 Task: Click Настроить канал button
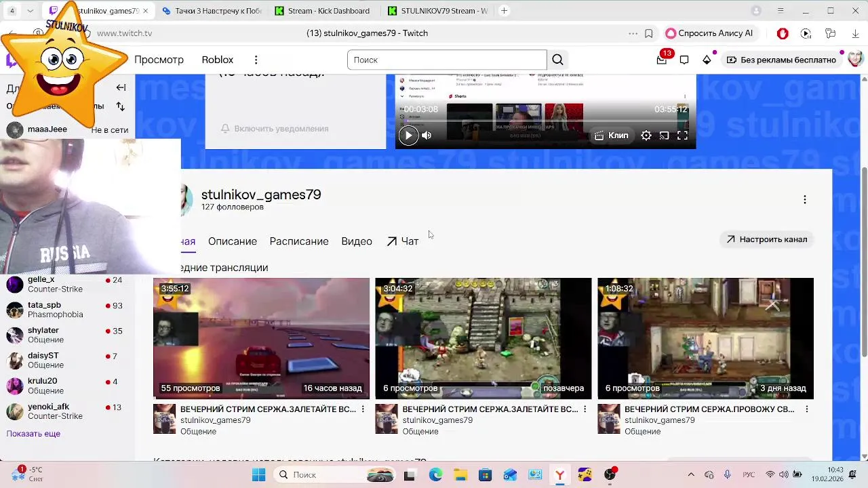click(x=767, y=239)
